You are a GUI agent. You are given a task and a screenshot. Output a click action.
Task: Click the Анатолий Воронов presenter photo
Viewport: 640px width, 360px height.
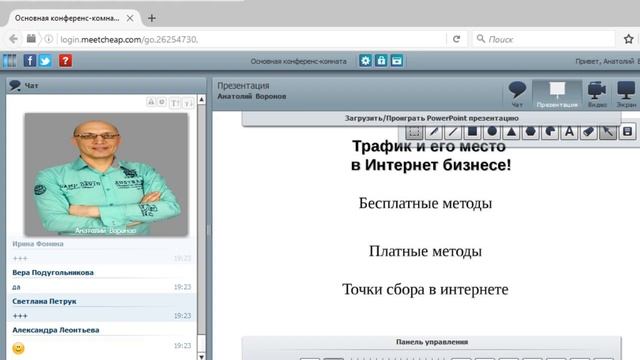(106, 174)
